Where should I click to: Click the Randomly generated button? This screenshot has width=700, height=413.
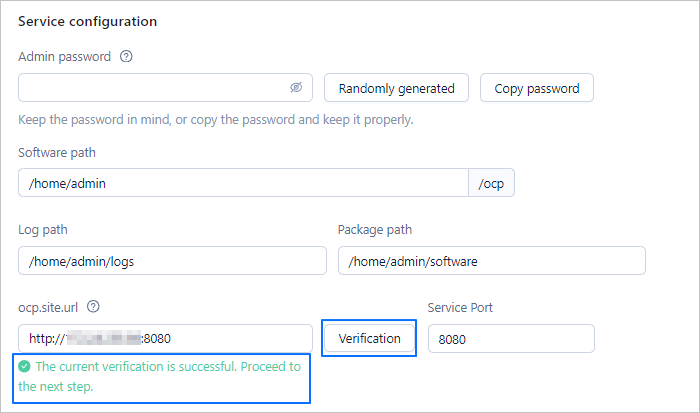pos(397,88)
